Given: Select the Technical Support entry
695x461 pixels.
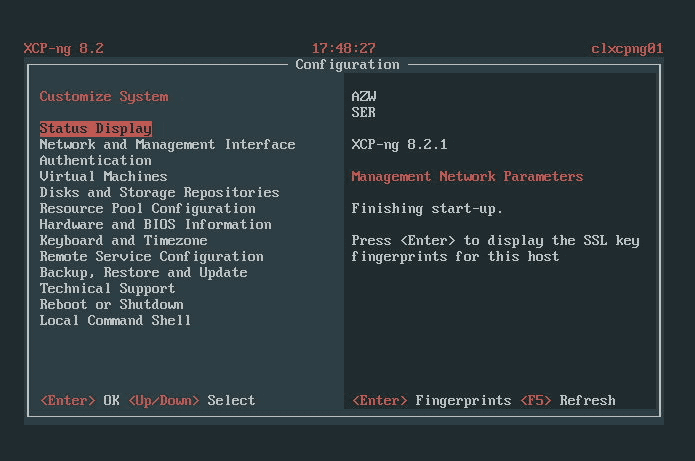Looking at the screenshot, I should (107, 289).
